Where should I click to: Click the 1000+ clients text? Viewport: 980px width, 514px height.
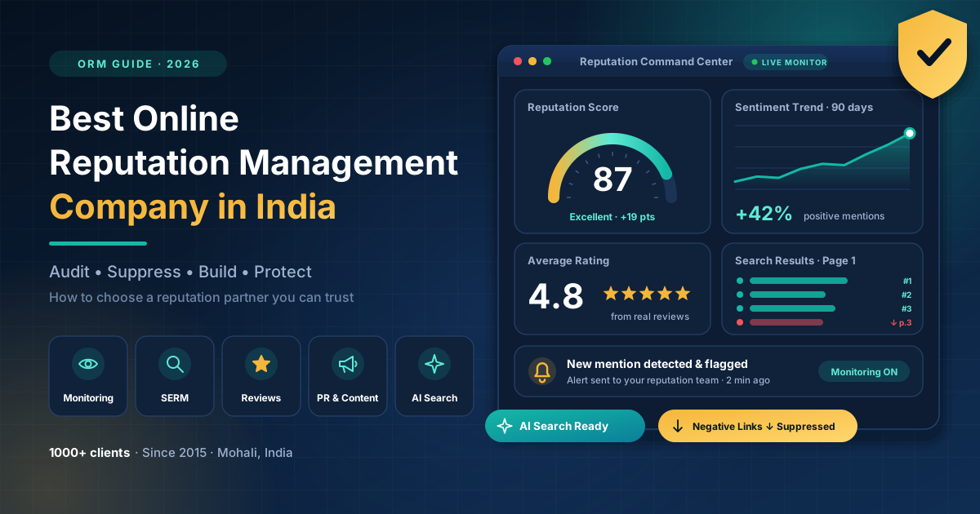pos(89,453)
